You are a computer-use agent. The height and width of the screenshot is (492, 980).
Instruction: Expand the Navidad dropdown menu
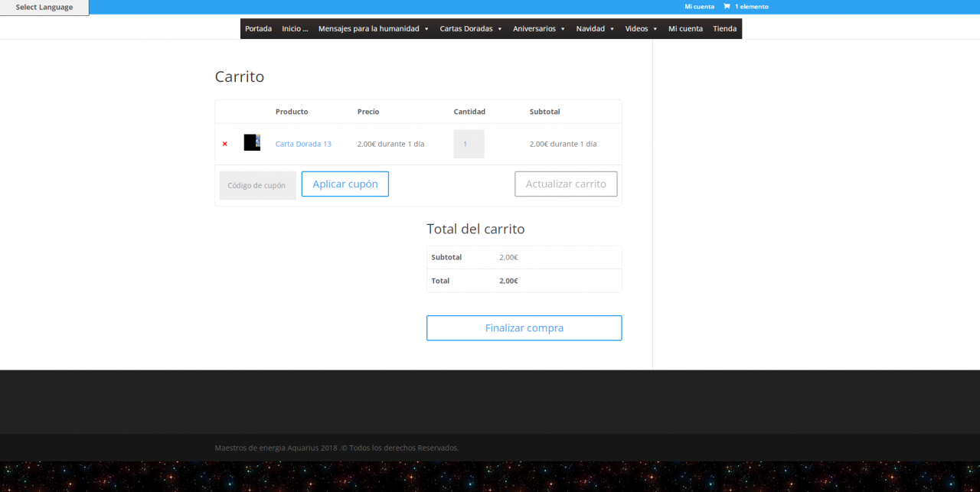[595, 29]
